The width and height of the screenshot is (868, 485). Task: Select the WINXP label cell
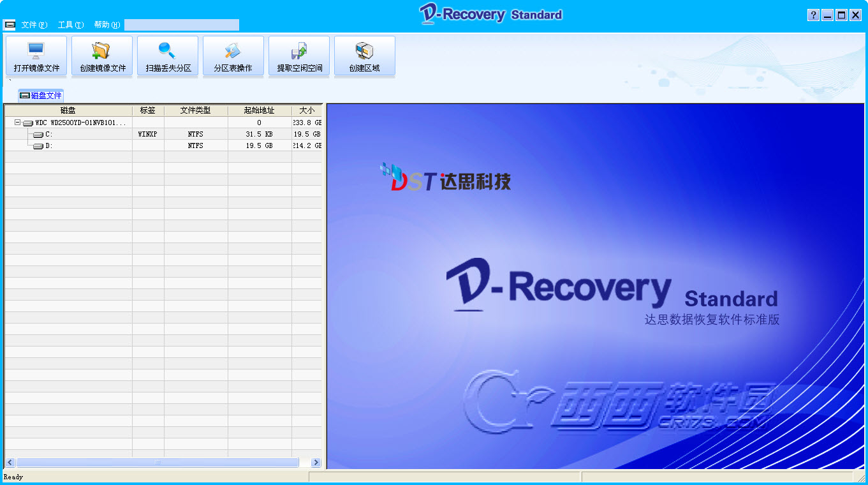click(148, 134)
